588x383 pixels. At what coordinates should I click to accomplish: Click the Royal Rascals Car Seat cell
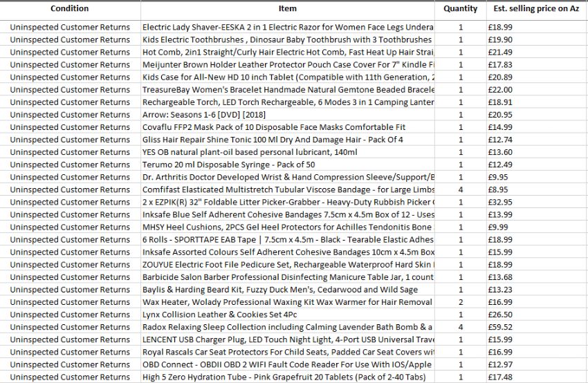(x=288, y=352)
